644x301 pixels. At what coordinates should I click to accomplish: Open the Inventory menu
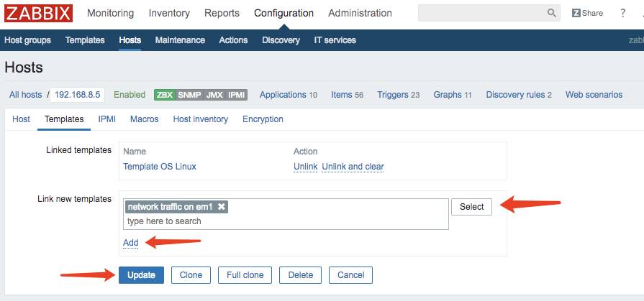point(169,13)
